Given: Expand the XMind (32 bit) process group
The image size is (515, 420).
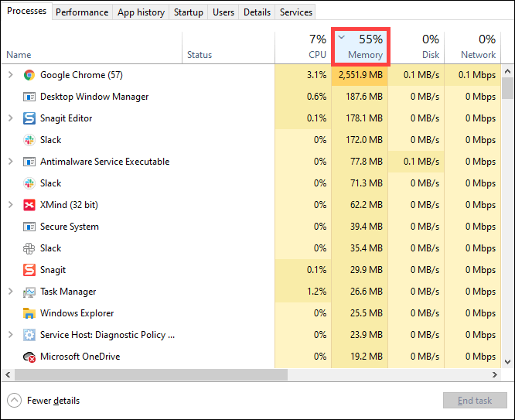Looking at the screenshot, I should coord(11,205).
